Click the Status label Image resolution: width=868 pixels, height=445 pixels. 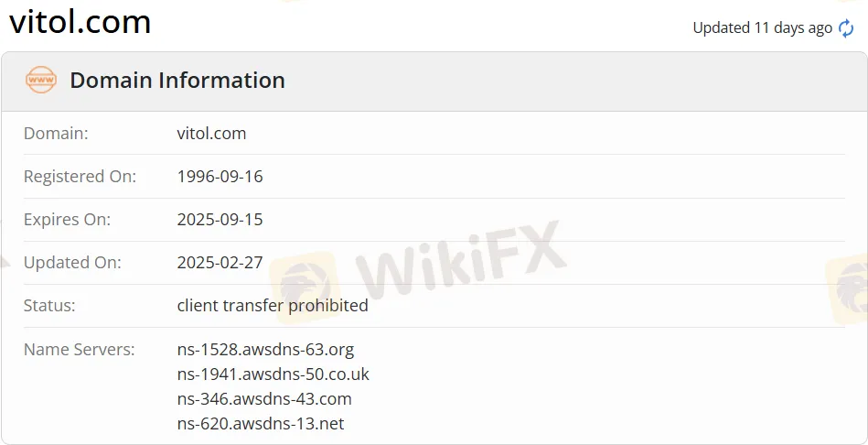point(49,305)
